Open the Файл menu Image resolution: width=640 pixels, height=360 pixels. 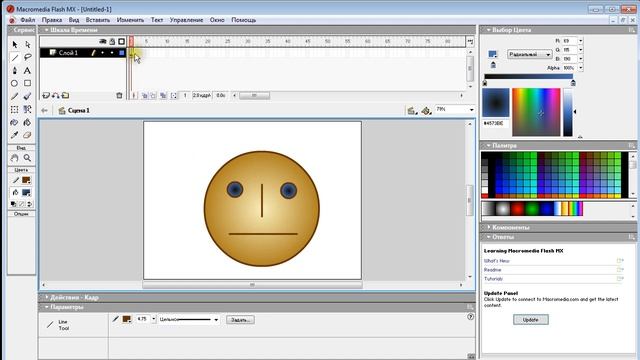click(28, 20)
